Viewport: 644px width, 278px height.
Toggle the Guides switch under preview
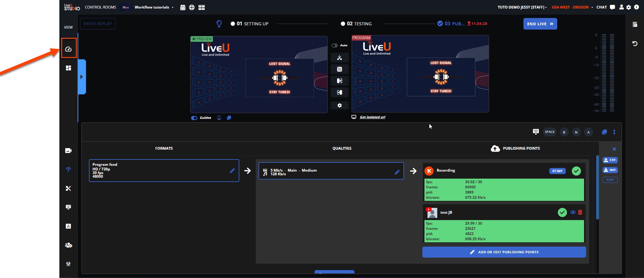194,118
